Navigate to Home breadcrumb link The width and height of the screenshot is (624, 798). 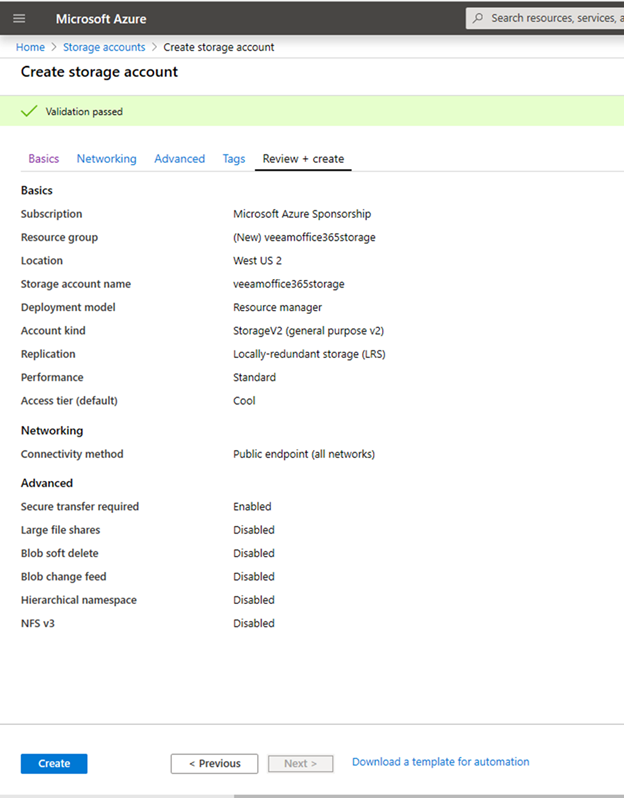[x=30, y=47]
